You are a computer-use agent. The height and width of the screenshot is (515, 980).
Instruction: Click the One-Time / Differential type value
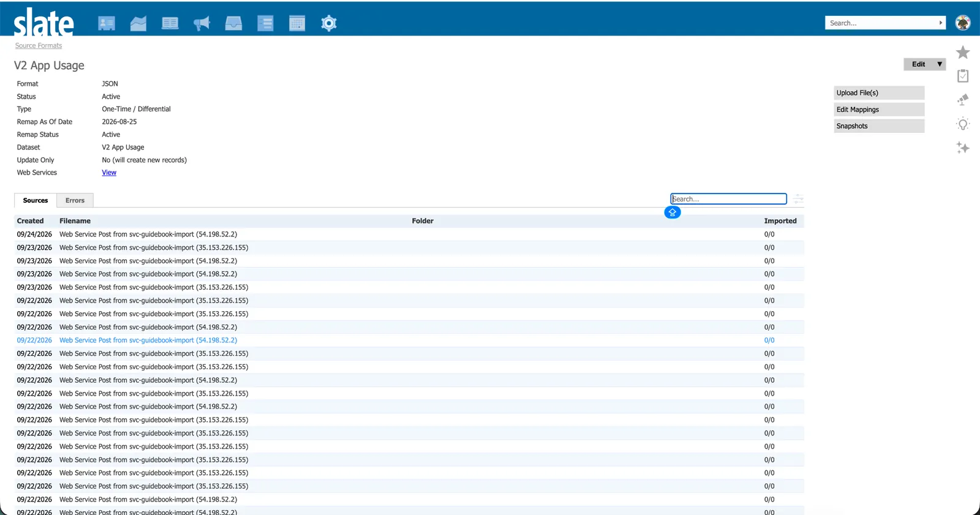coord(136,109)
